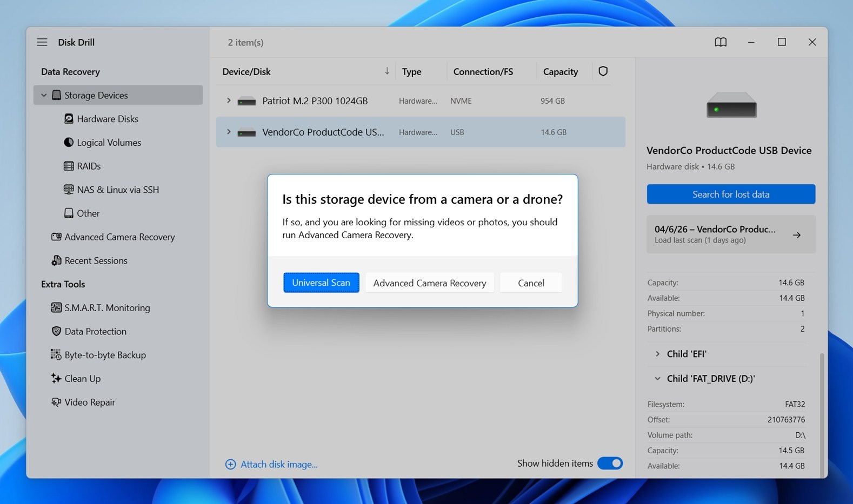Open NAS & Linux via SSH

tap(118, 190)
